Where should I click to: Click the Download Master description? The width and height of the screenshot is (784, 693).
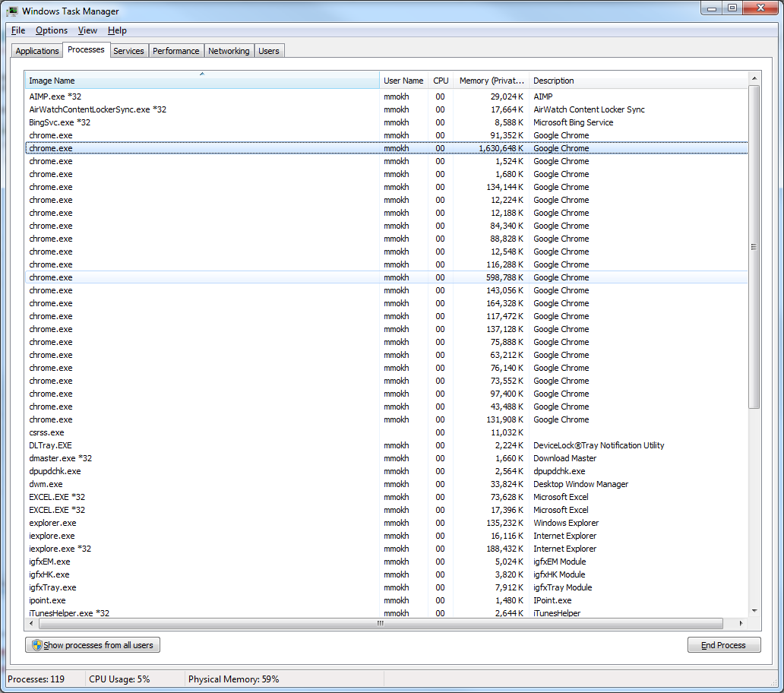(565, 458)
